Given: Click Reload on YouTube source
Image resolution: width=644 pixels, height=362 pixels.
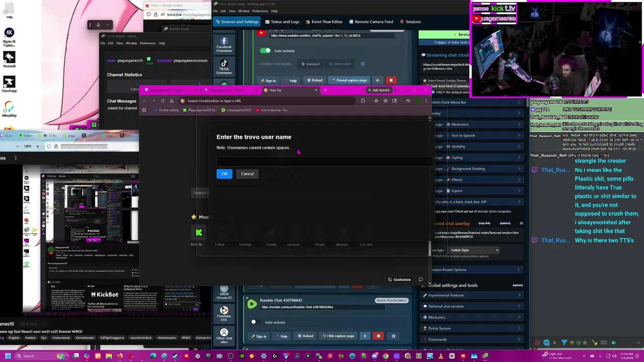Looking at the screenshot, I should click(314, 80).
